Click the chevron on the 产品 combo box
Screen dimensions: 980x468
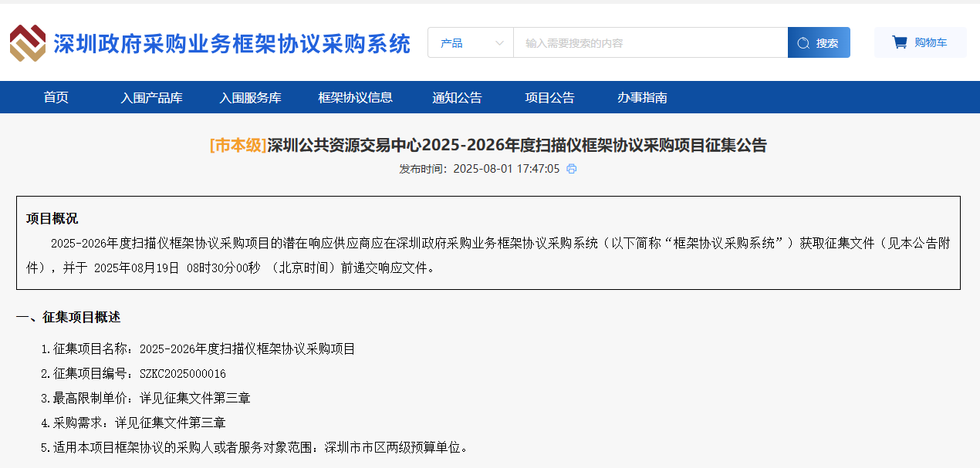point(500,42)
